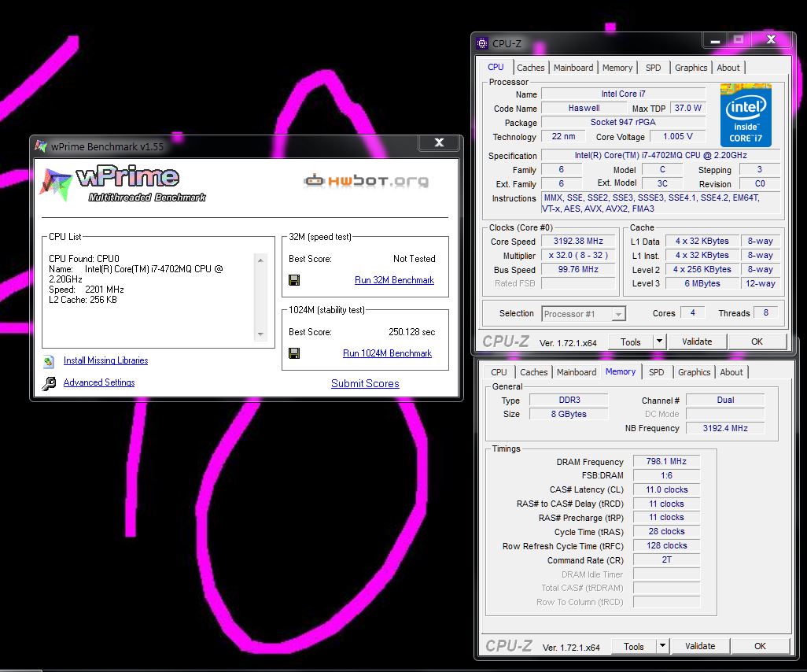807x672 pixels.
Task: Switch to CPU tab in upper CPU-Z
Action: pos(496,67)
